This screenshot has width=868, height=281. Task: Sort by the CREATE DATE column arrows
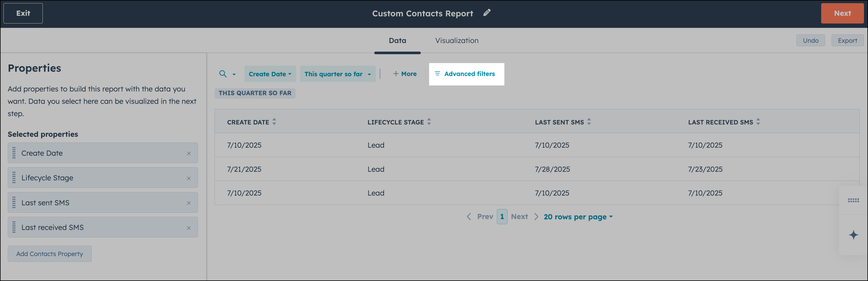(x=274, y=122)
